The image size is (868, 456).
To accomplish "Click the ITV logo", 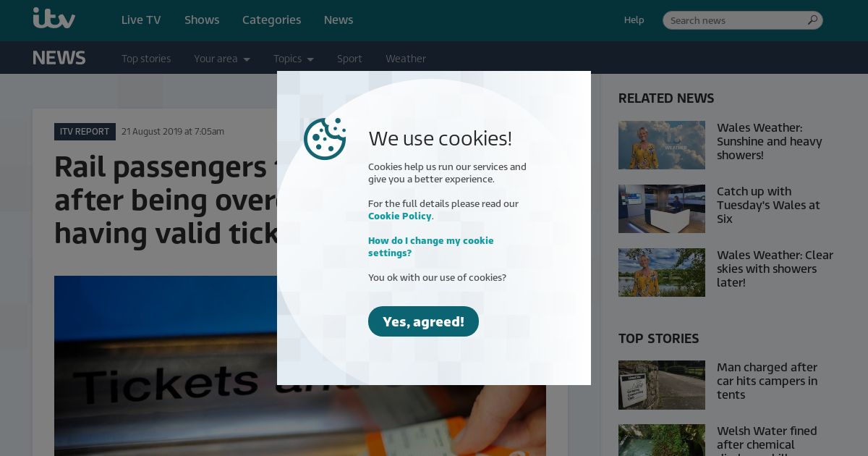I will click(x=54, y=18).
